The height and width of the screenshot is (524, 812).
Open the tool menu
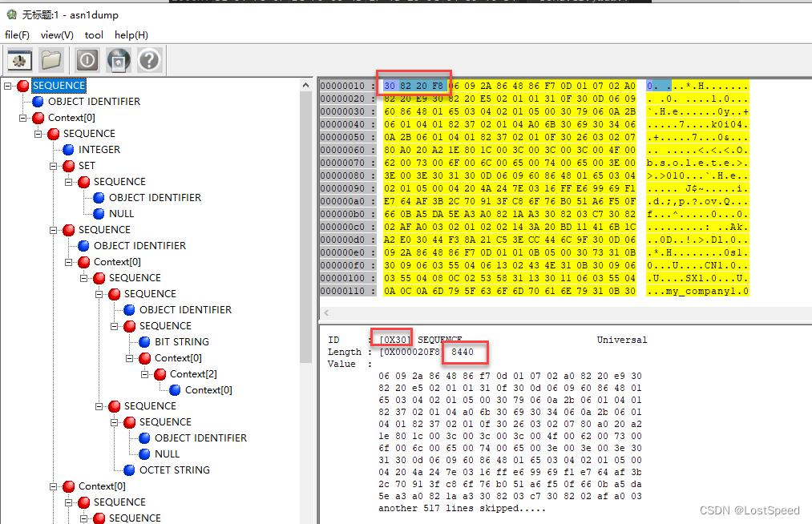[x=94, y=34]
